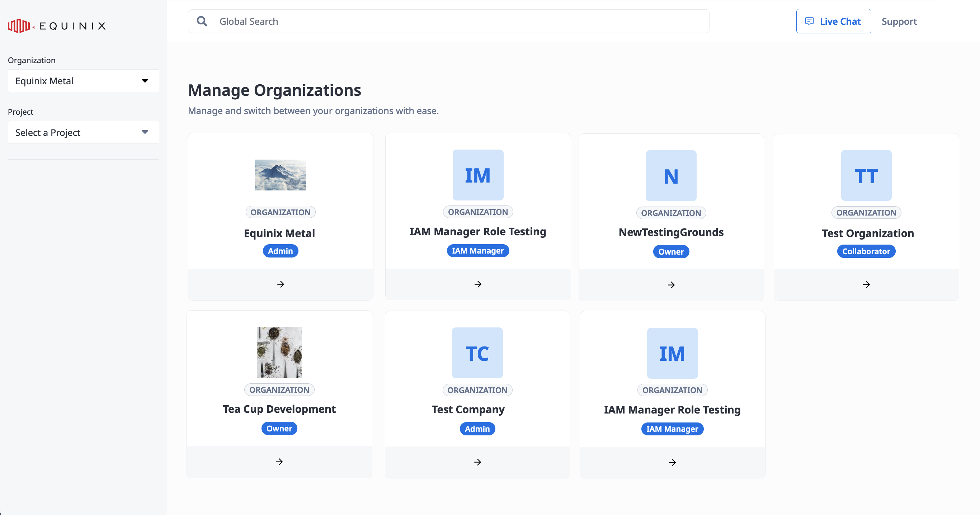Viewport: 980px width, 515px height.
Task: Click the Tea Cup Development tea thumbnail
Action: coord(279,353)
